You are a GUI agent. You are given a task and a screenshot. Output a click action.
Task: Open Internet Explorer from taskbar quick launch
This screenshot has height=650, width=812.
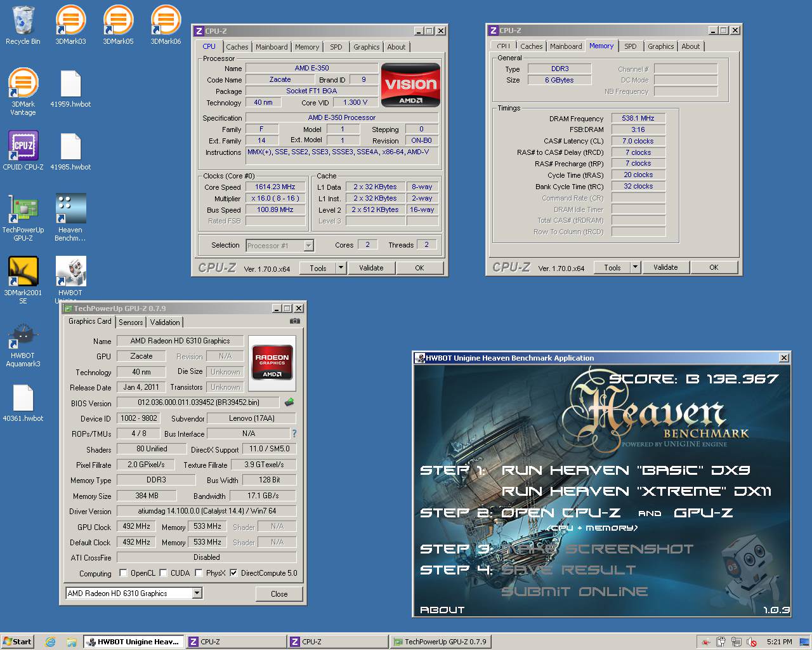(x=50, y=642)
